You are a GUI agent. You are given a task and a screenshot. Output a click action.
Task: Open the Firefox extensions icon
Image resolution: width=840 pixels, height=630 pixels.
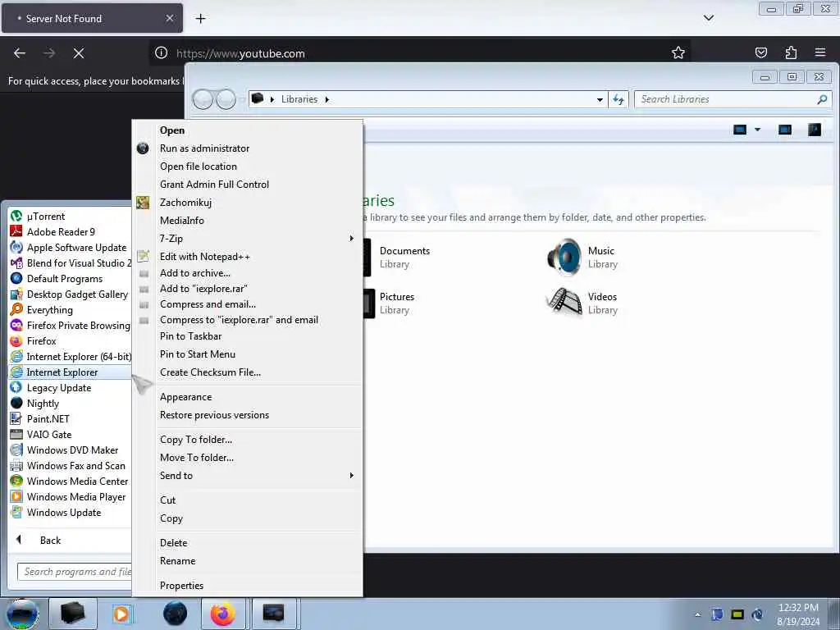pos(791,52)
